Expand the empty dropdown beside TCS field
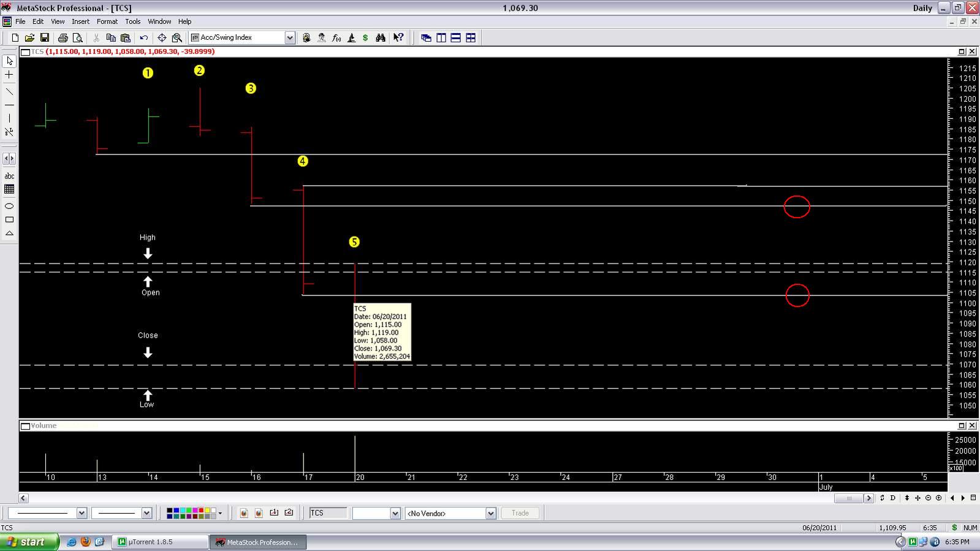The height and width of the screenshot is (551, 980). pos(395,513)
